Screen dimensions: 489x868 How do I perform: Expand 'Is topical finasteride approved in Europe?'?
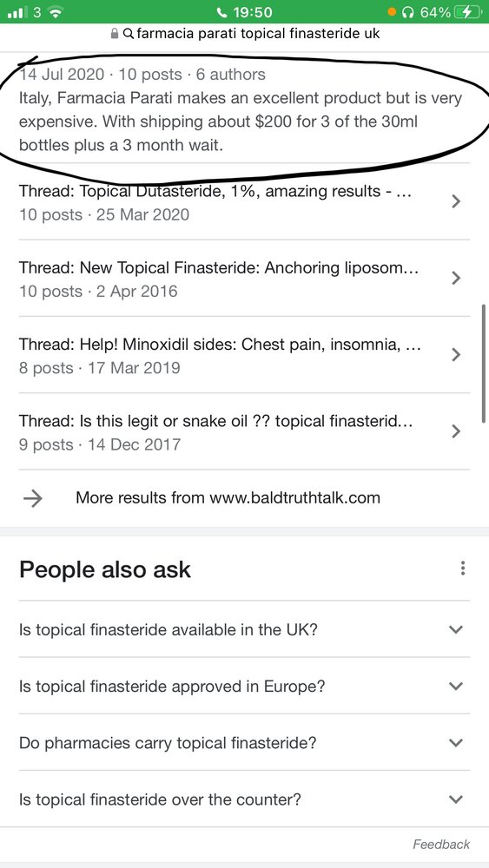(244, 686)
